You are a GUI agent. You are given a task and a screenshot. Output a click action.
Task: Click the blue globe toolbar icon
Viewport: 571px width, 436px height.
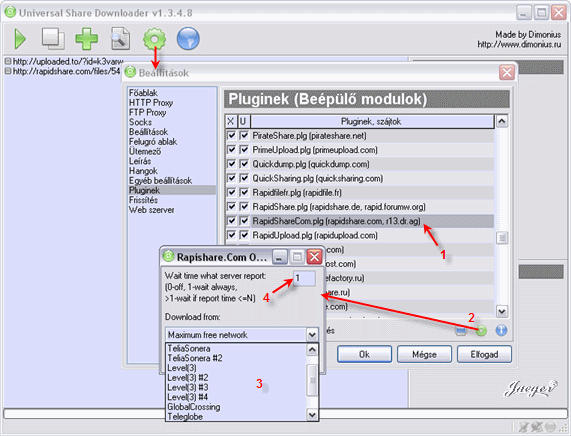click(x=188, y=39)
